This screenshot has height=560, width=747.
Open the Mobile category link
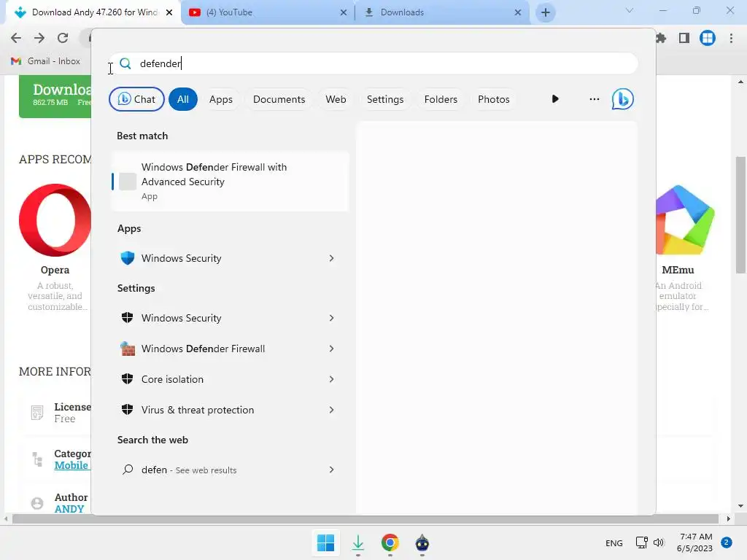71,465
